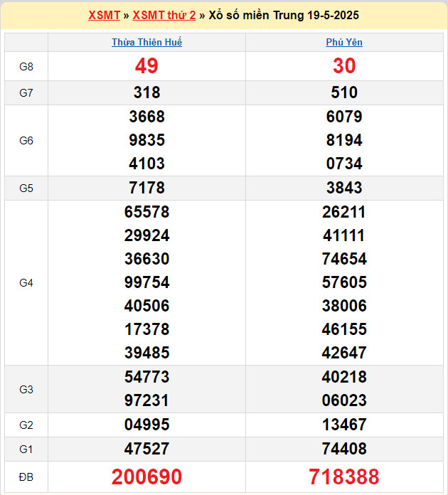Click G4 number 57605
The width and height of the screenshot is (448, 495).
click(x=344, y=282)
